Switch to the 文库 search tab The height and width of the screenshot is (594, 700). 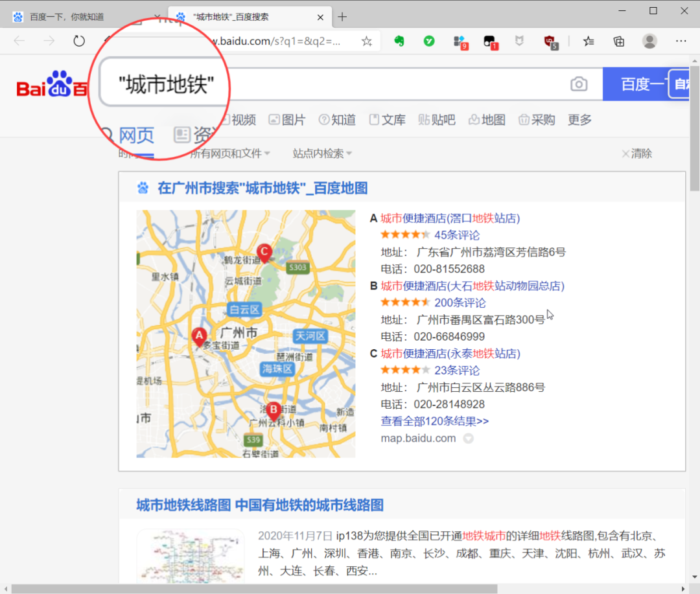coord(387,120)
